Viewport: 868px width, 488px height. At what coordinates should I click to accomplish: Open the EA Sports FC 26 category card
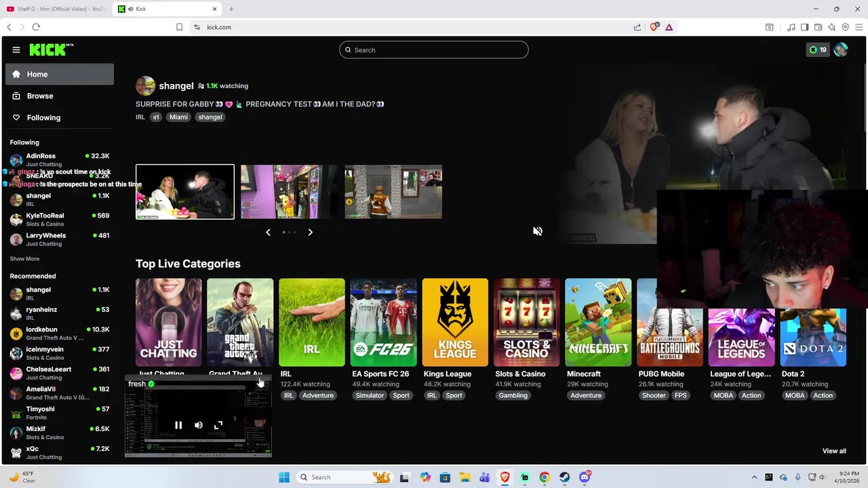pyautogui.click(x=383, y=322)
